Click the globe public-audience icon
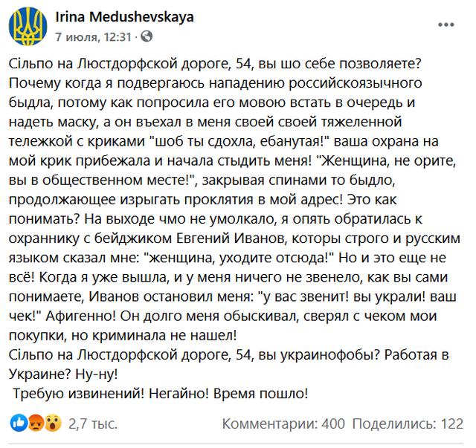 [147, 35]
